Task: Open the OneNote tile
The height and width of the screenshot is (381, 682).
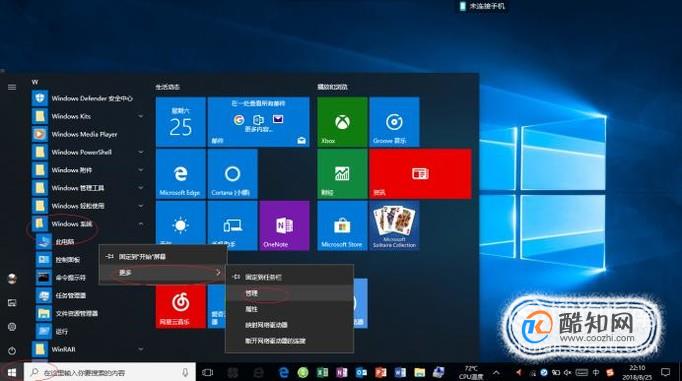Action: click(x=284, y=226)
